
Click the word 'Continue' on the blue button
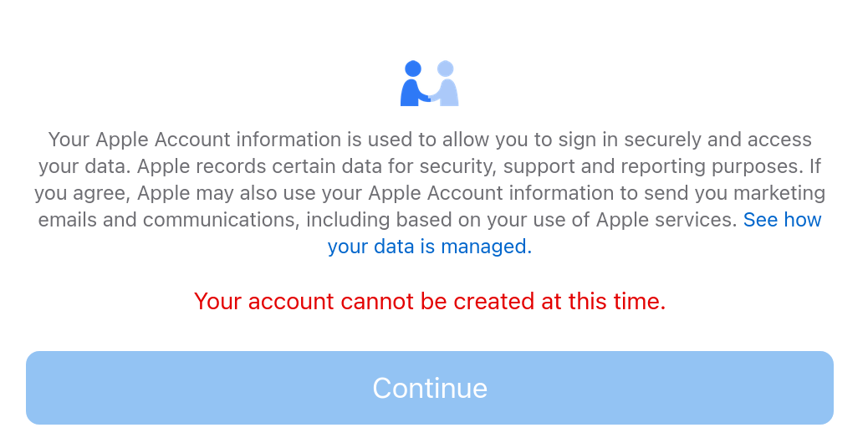coord(430,388)
